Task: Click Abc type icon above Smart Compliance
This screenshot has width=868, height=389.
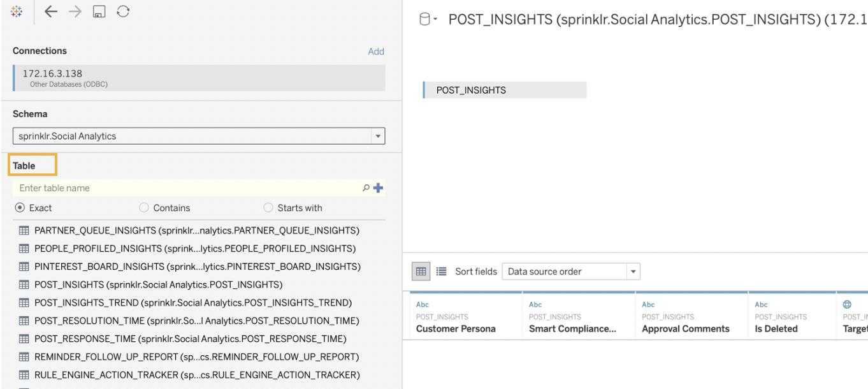Action: coord(535,305)
